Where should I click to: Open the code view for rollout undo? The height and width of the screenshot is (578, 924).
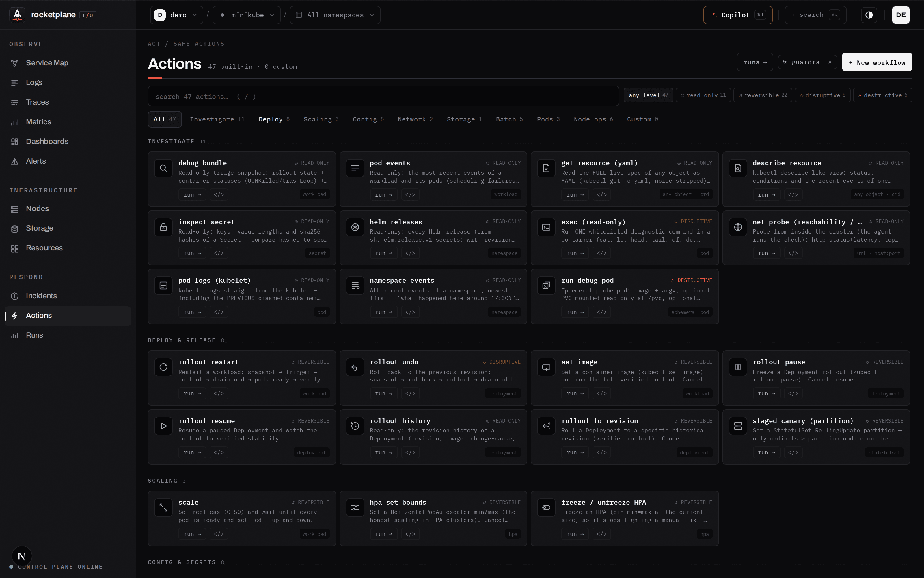(x=410, y=394)
